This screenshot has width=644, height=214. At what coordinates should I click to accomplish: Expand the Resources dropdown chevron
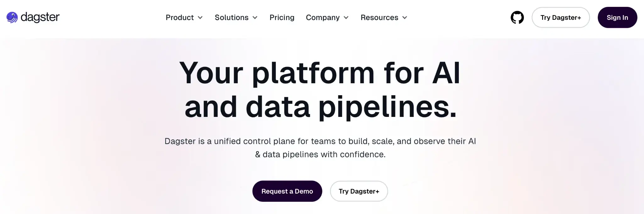(405, 18)
